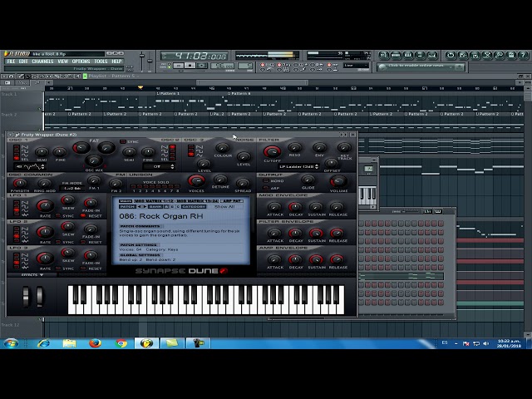Open OSC 1 waveform selector

click(30, 166)
